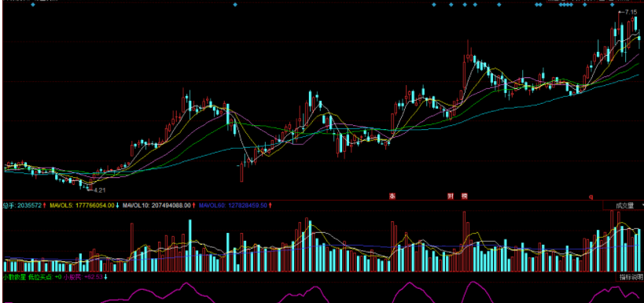The height and width of the screenshot is (303, 644).
Task: Click the 总手: 2035572 value
Action: [x=22, y=205]
